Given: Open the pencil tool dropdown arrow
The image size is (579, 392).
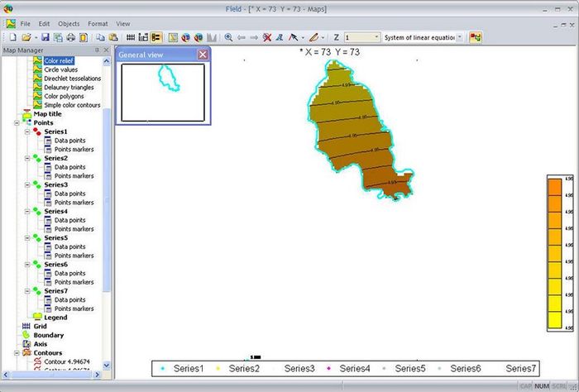Looking at the screenshot, I should pyautogui.click(x=323, y=38).
